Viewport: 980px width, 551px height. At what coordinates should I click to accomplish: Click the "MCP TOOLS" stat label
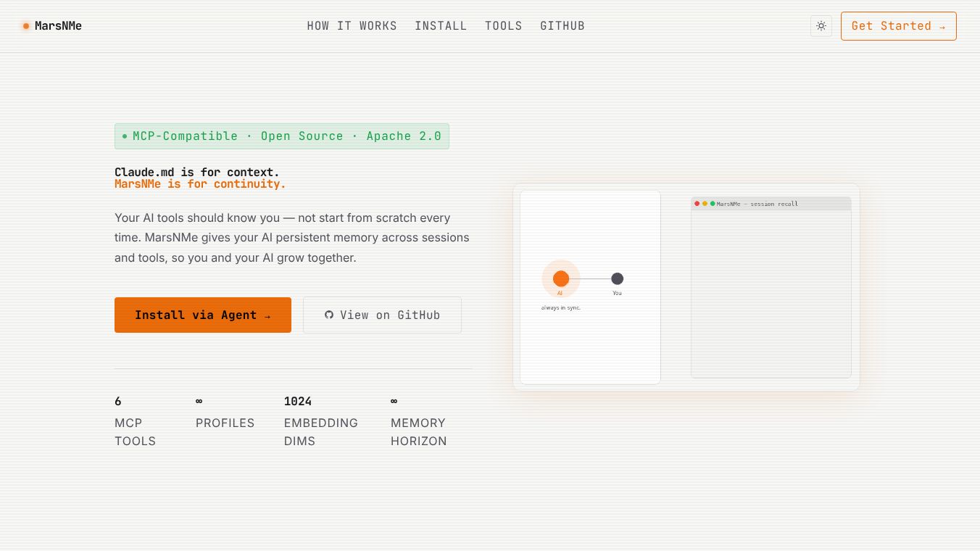pos(136,432)
